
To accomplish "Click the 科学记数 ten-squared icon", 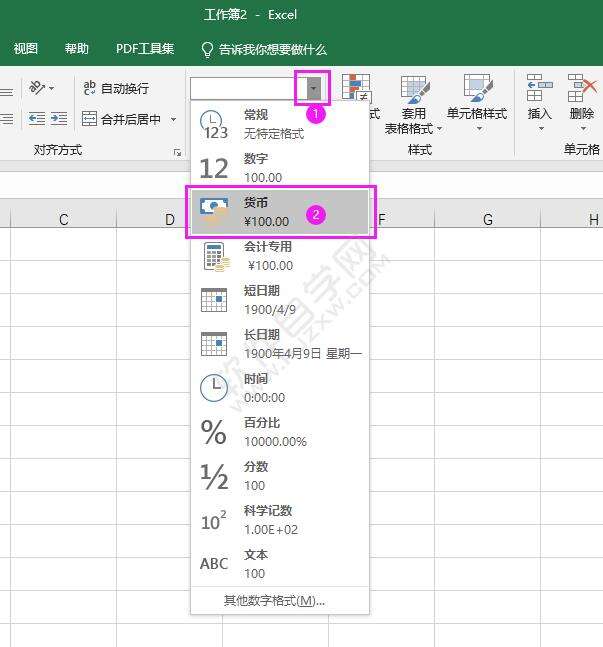I will 213,520.
